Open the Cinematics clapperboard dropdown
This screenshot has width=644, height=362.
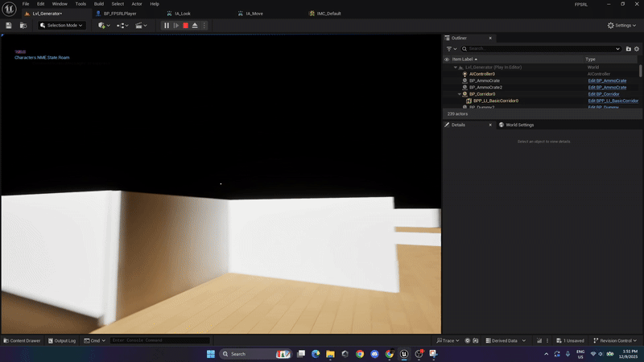pyautogui.click(x=142, y=26)
